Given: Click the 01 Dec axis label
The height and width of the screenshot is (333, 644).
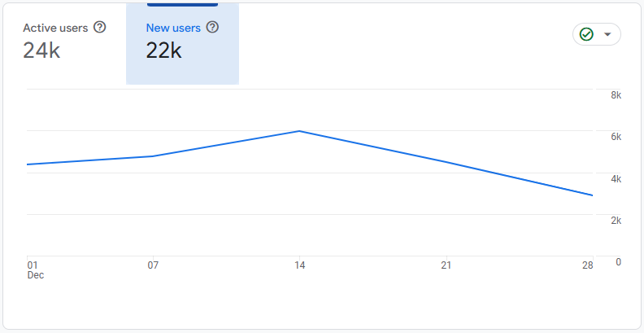Looking at the screenshot, I should (35, 270).
